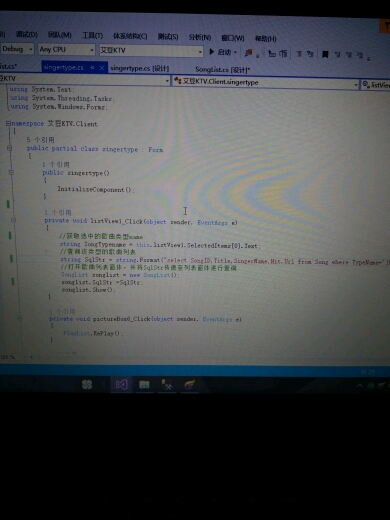Screen dimensions: 390x520
Task: Show hidden system tray icons
Action: click(x=360, y=385)
